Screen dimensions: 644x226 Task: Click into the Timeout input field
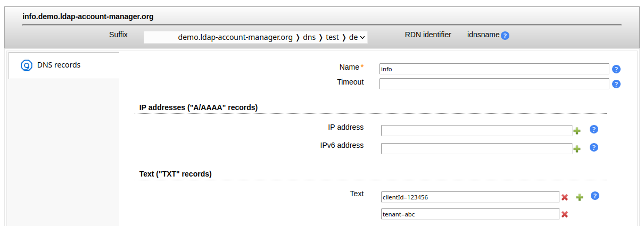click(494, 84)
